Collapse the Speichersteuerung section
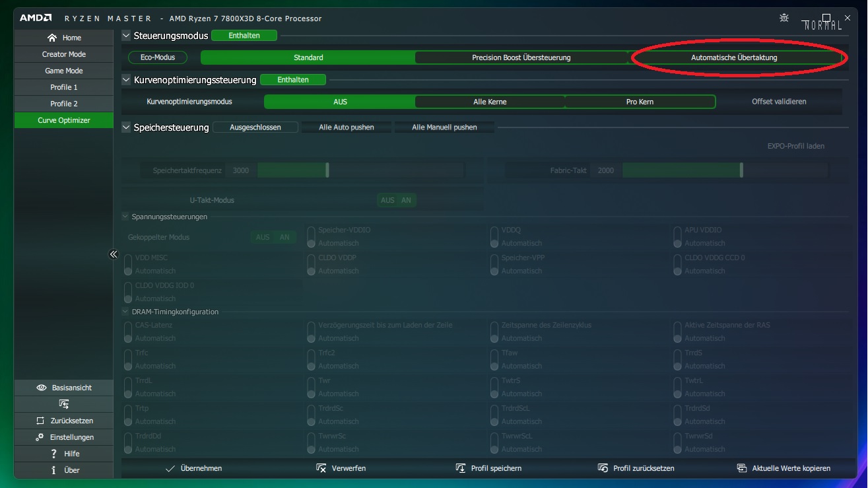The width and height of the screenshot is (868, 488). pyautogui.click(x=127, y=127)
